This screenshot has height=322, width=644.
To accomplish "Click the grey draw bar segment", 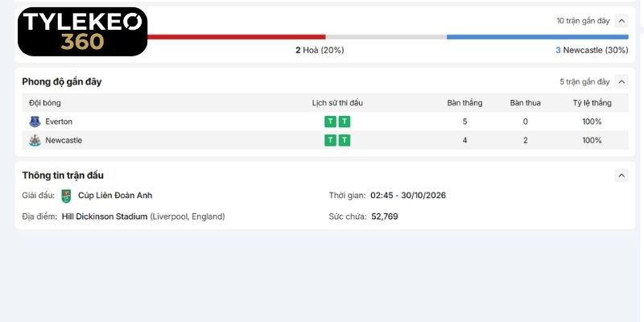I will [x=386, y=37].
